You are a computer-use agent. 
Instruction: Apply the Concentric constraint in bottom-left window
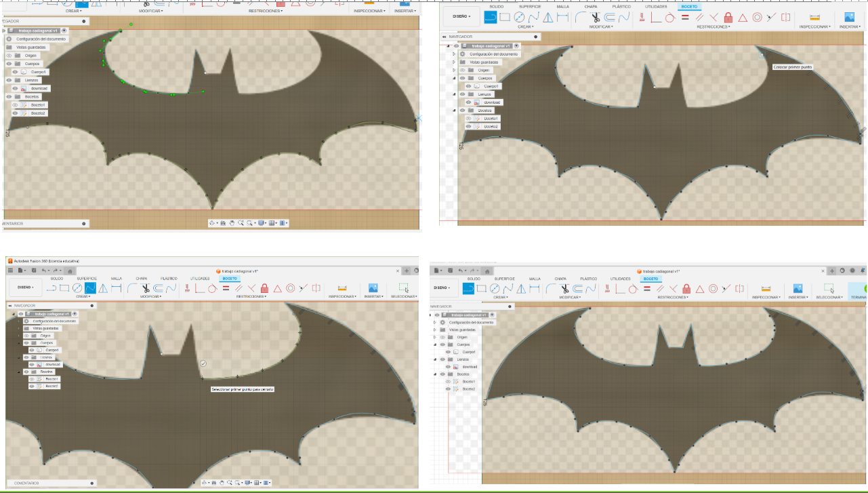[290, 288]
